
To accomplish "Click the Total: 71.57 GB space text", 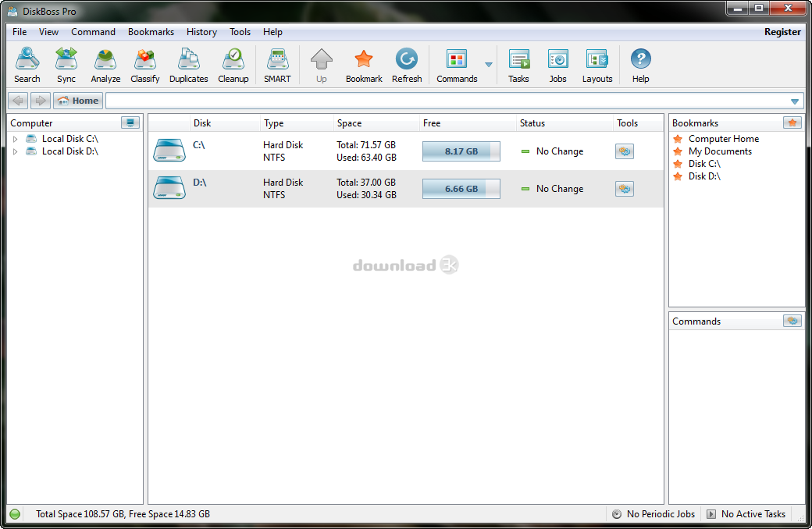I will pyautogui.click(x=366, y=145).
